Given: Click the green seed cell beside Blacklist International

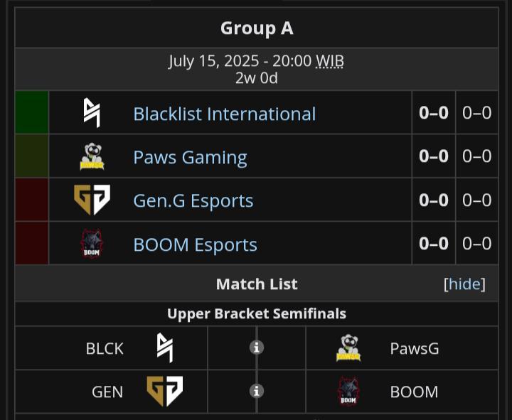Looking at the screenshot, I should tap(32, 112).
